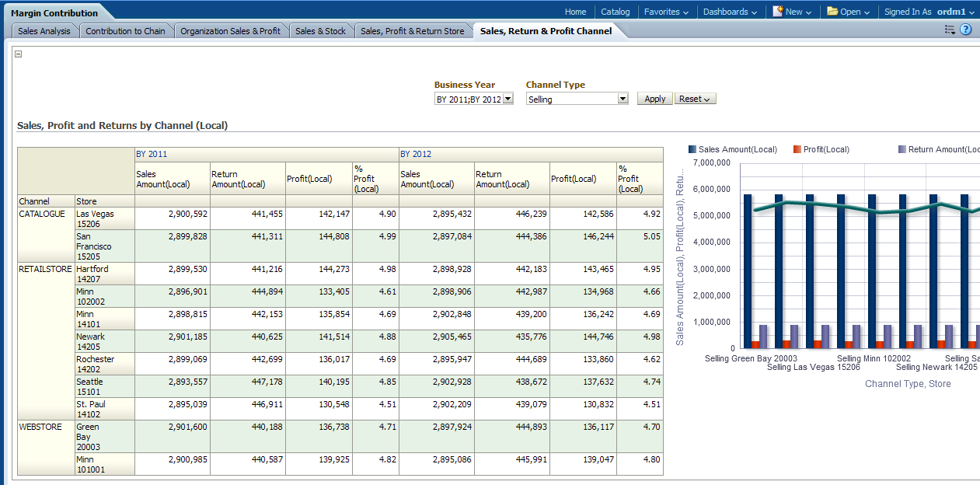Viewport: 980px width, 485px height.
Task: Click the Apply button
Action: (654, 99)
